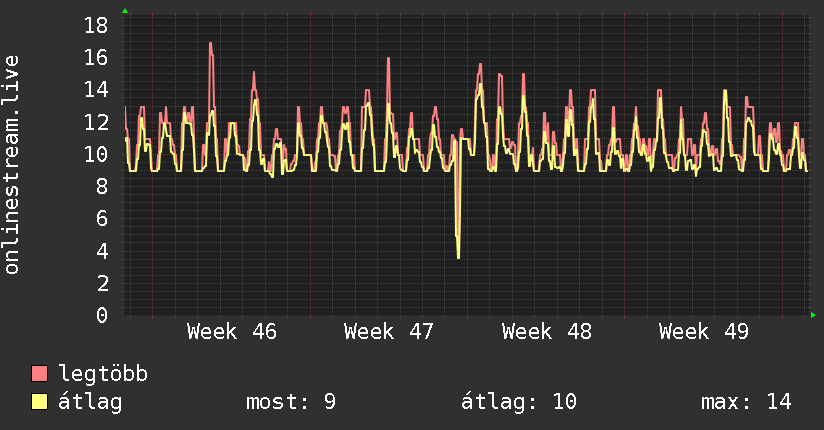The image size is (824, 430).
Task: Click the Week 46 axis label
Action: pos(232,332)
